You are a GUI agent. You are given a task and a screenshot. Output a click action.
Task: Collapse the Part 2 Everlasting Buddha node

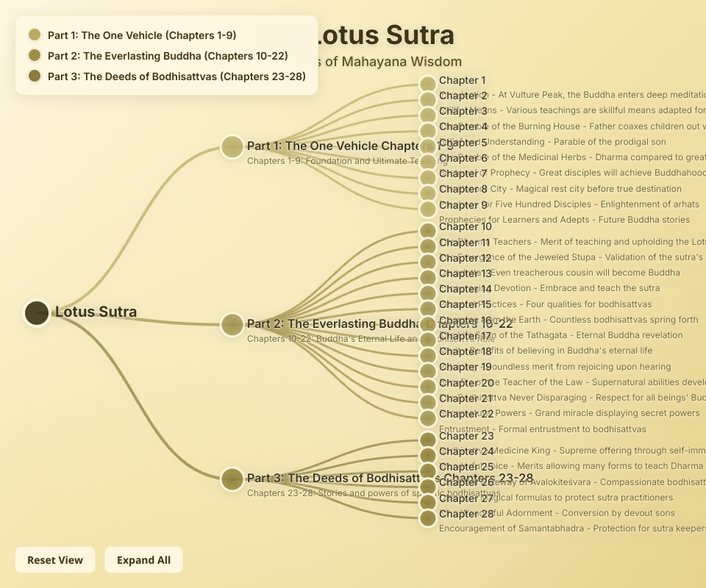pyautogui.click(x=232, y=324)
